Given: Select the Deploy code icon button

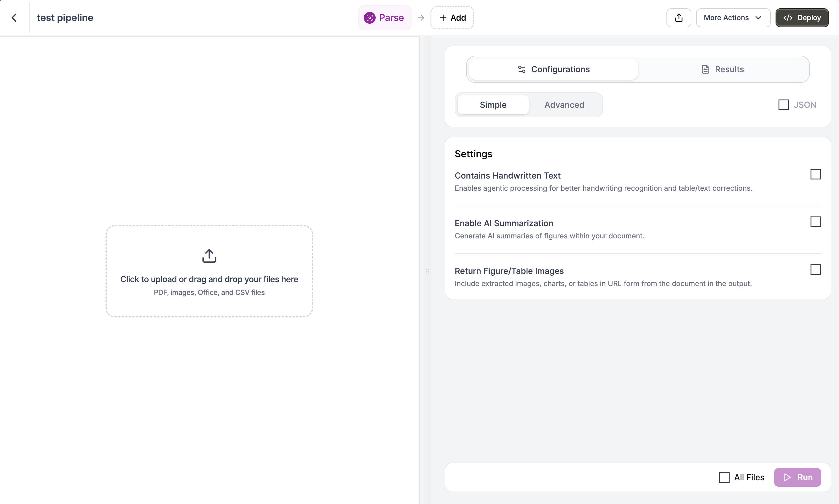Looking at the screenshot, I should pyautogui.click(x=788, y=17).
